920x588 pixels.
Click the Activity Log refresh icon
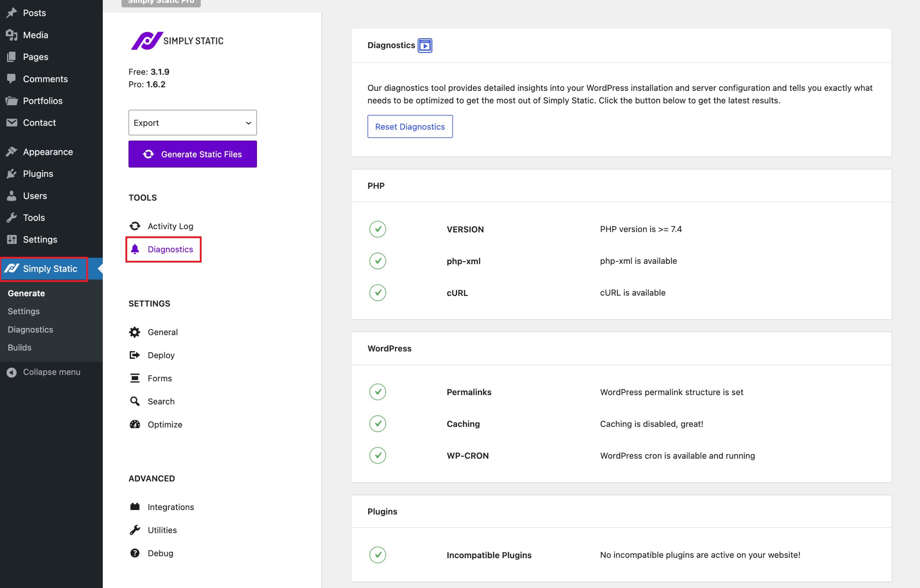point(135,226)
